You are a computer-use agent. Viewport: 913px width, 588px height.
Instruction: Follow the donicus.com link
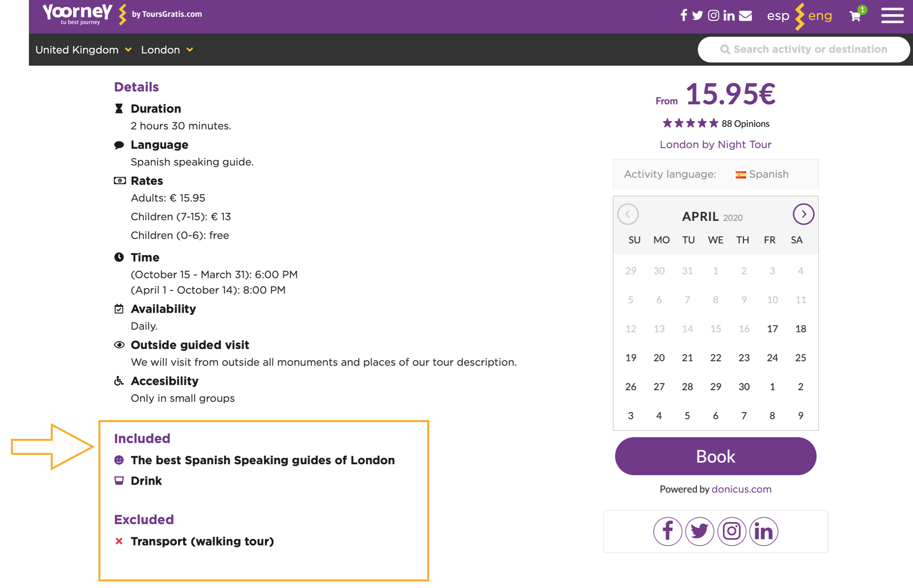pos(741,489)
